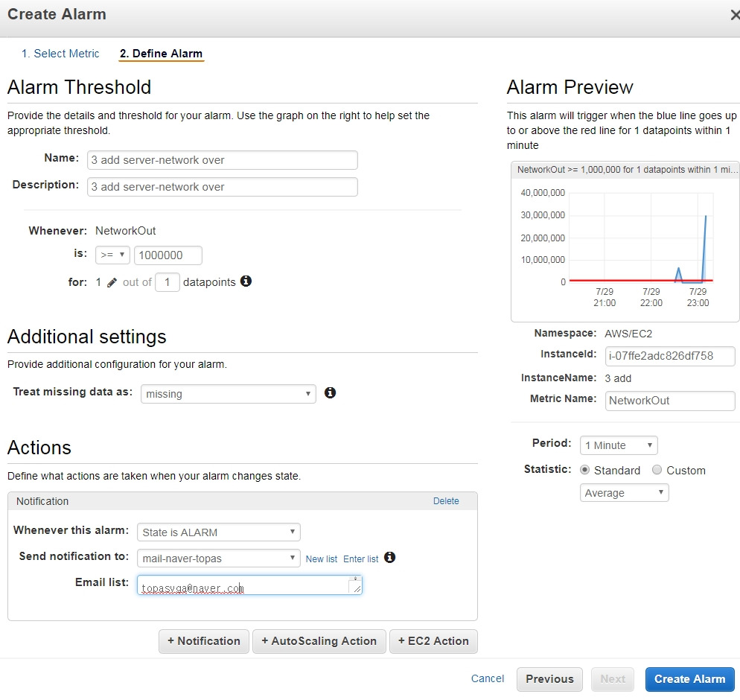The width and height of the screenshot is (740, 700).
Task: Click the pencil edit icon beside datapoints count
Action: tap(112, 283)
